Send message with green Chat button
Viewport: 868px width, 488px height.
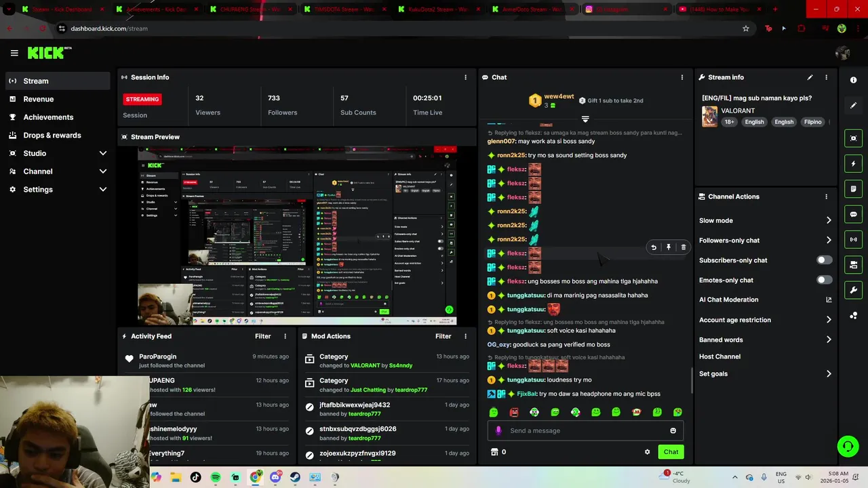[671, 452]
